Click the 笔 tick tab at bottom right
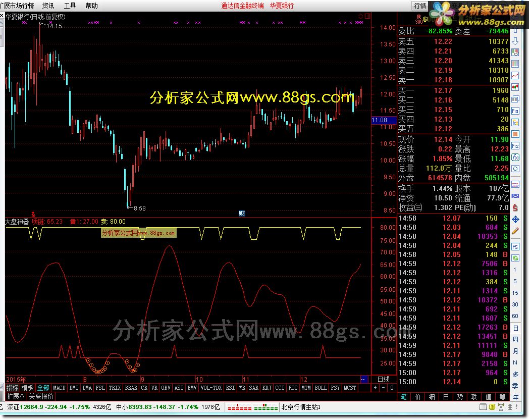Viewport: 530px width, 420px height. pyautogui.click(x=404, y=397)
